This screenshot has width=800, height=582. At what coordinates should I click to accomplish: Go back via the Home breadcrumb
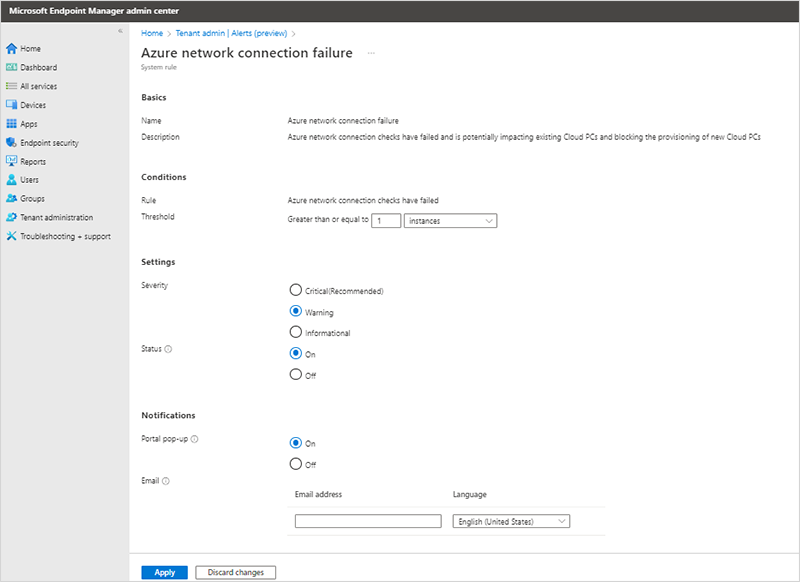pos(152,31)
